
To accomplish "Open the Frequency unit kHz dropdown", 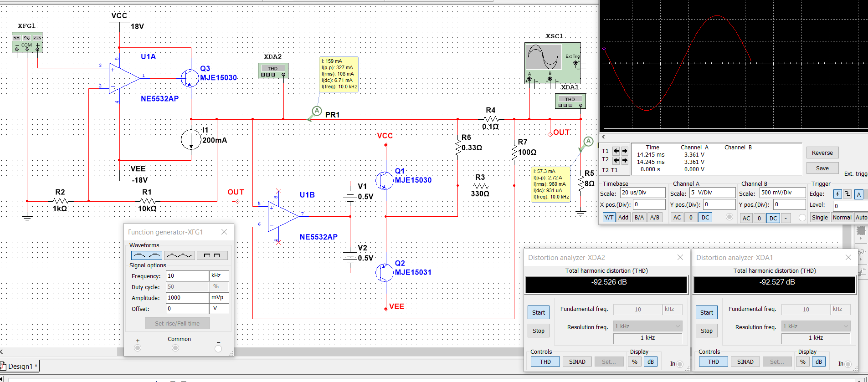I will (219, 276).
